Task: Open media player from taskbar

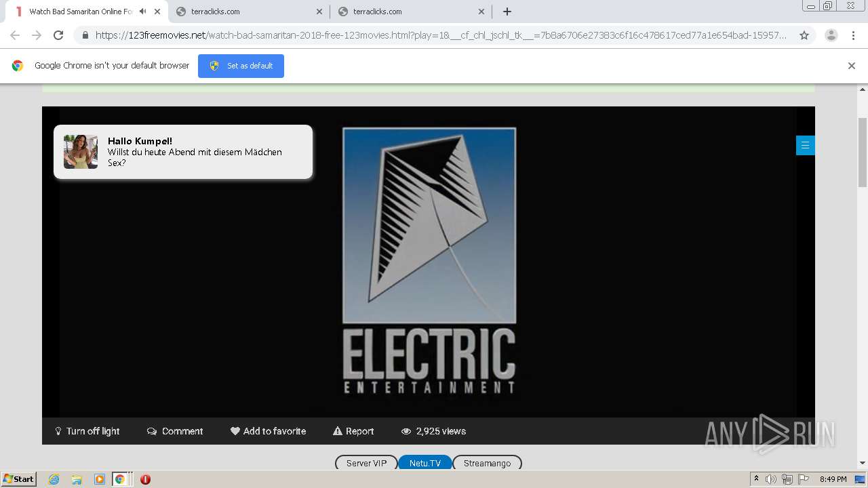Action: pyautogui.click(x=99, y=479)
